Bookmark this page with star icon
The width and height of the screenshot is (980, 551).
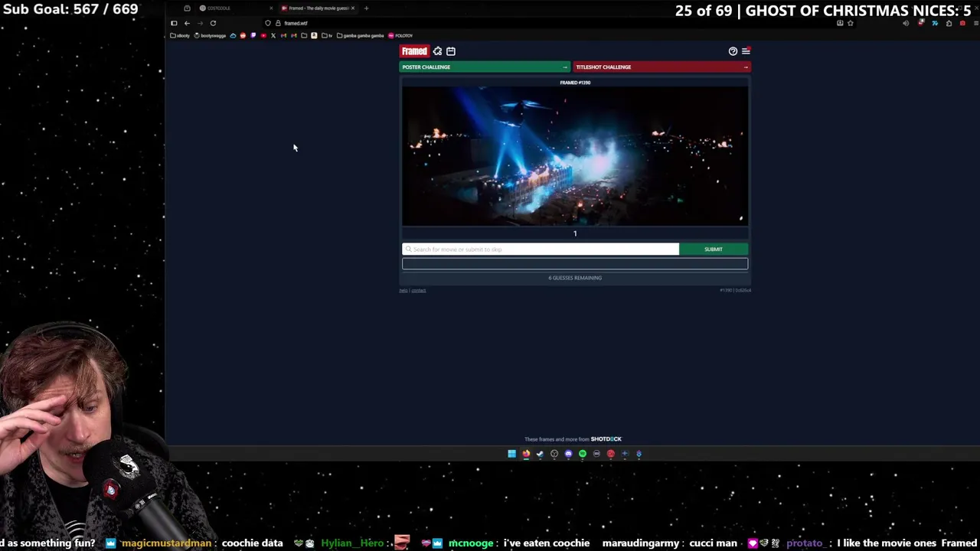coord(850,23)
